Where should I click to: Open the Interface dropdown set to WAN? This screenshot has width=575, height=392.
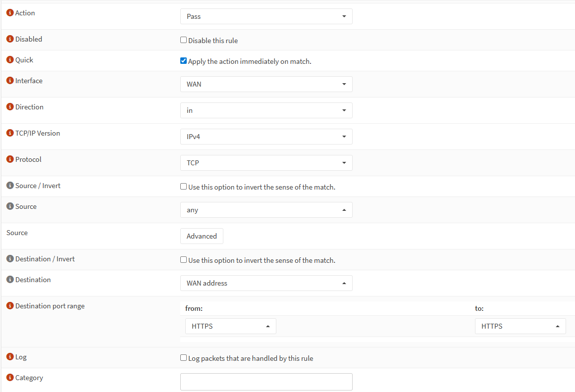pyautogui.click(x=266, y=84)
